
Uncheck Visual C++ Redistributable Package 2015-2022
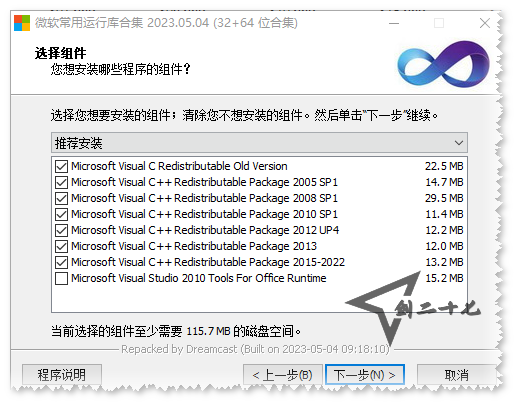click(x=61, y=262)
